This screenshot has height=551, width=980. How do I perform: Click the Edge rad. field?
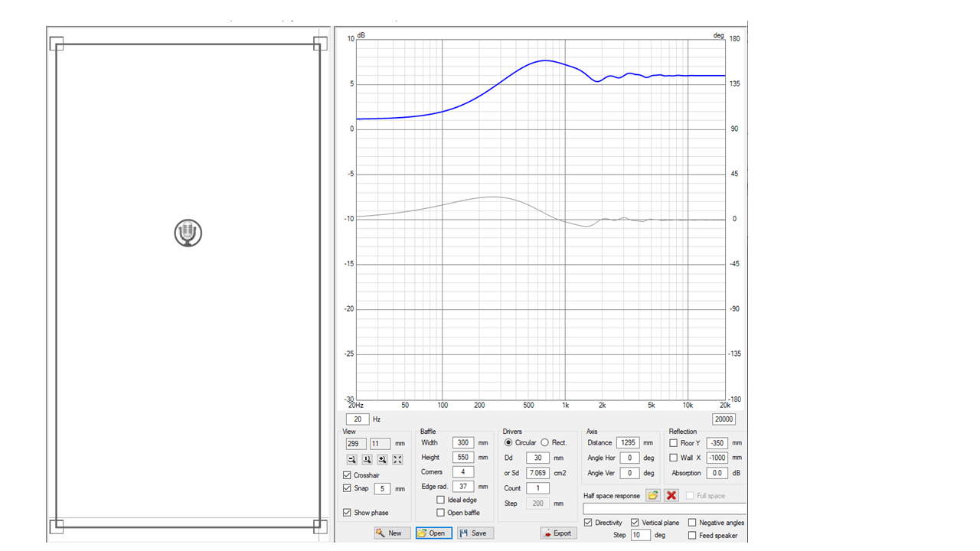click(x=463, y=486)
